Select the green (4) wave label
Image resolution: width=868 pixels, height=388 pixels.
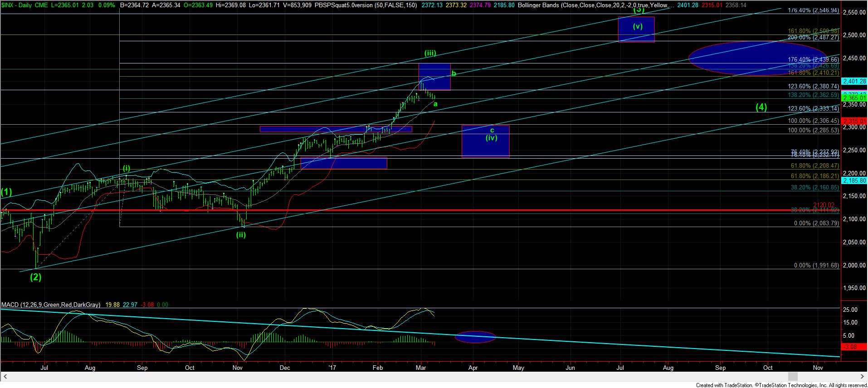(x=761, y=107)
